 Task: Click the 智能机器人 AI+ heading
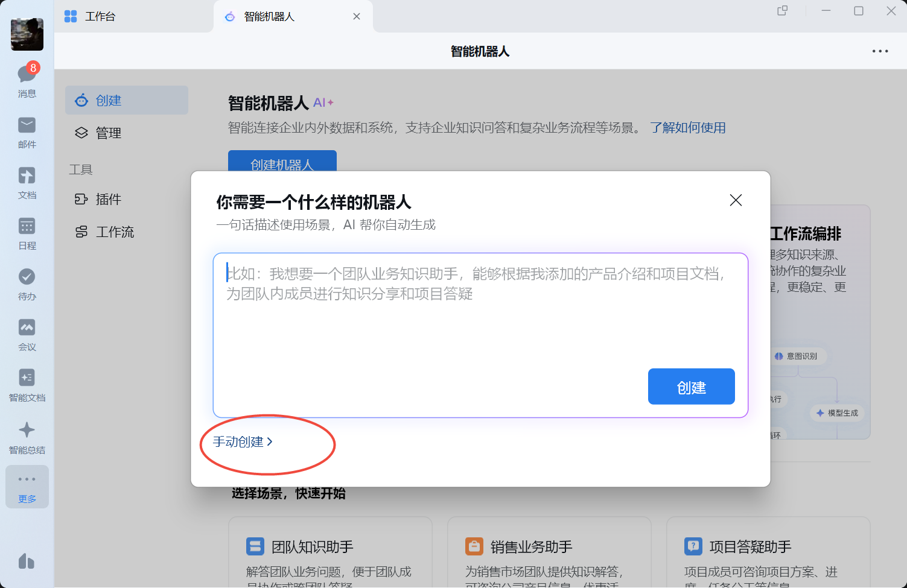[281, 103]
